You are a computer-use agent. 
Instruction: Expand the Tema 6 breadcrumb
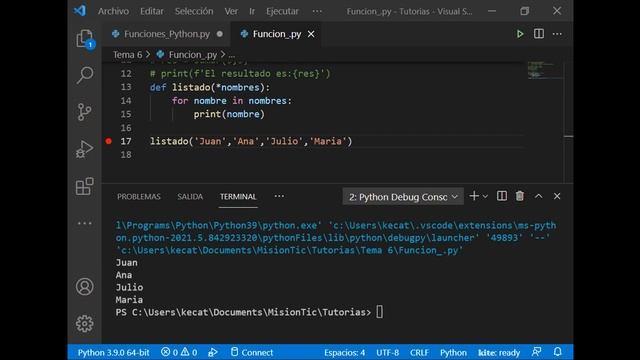[x=127, y=55]
